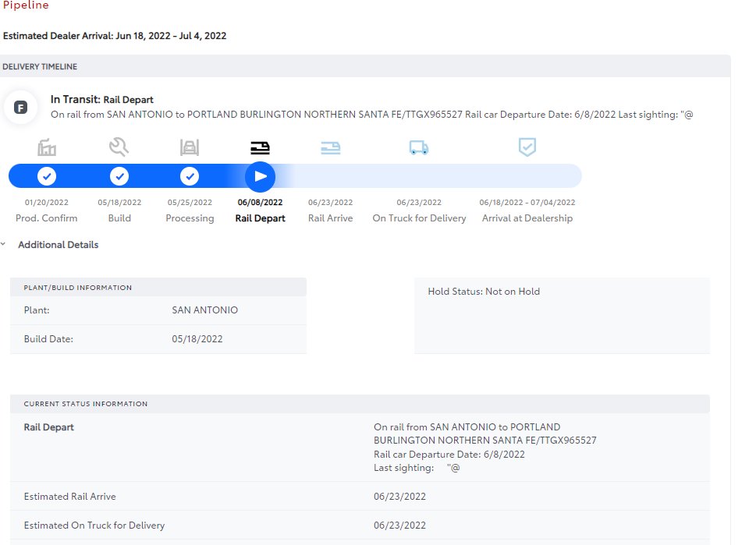
Task: Click the Rail Arrive stage label
Action: pos(330,218)
